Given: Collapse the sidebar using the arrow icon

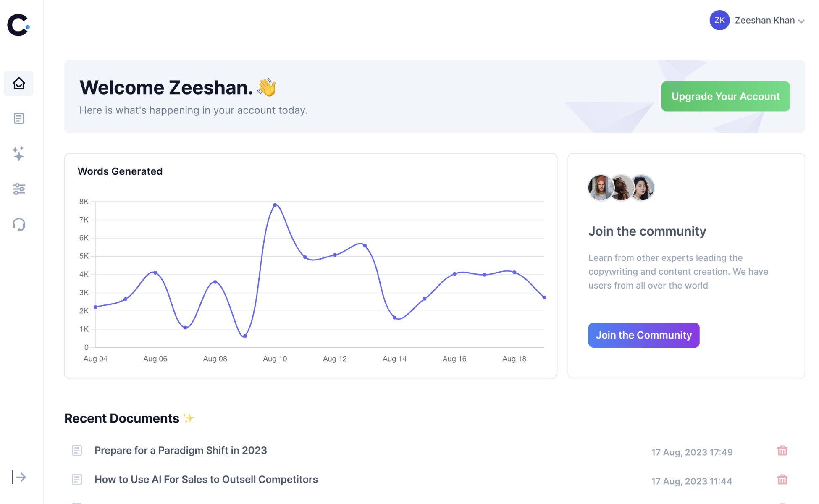Looking at the screenshot, I should pos(18,477).
